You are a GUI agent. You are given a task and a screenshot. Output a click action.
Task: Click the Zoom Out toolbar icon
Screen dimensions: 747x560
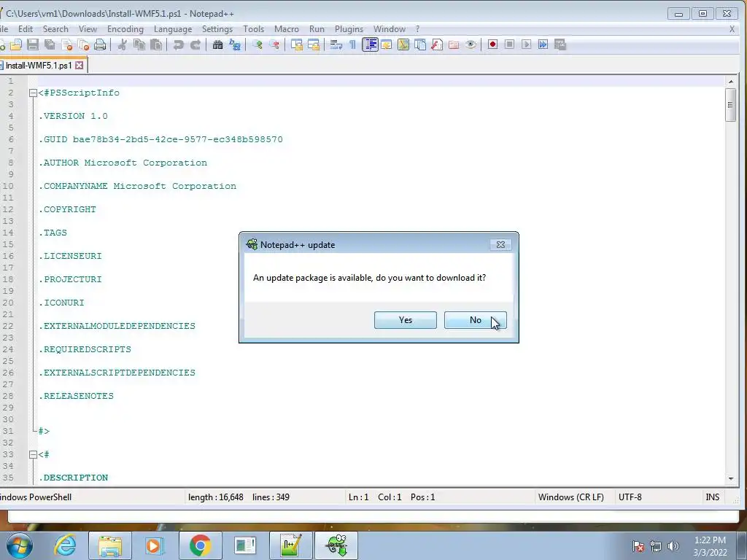coord(274,44)
